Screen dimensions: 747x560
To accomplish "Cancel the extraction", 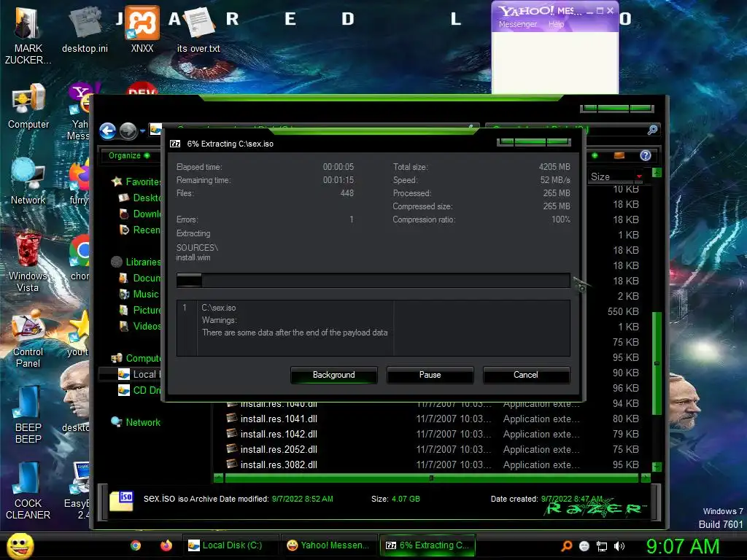I will click(x=526, y=375).
